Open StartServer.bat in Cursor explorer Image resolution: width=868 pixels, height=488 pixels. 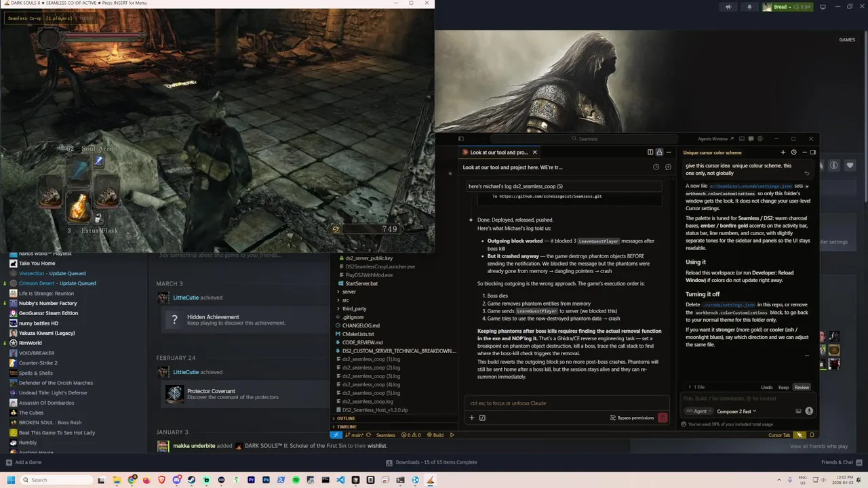pyautogui.click(x=361, y=283)
